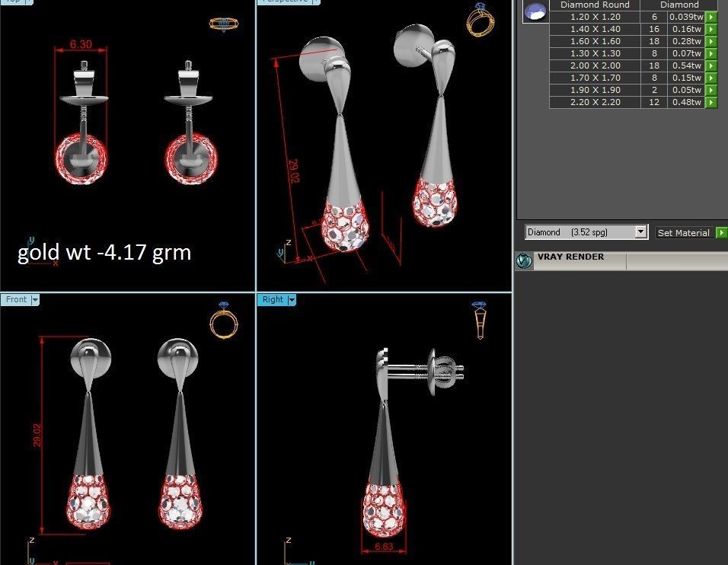
Task: Click the 0.28tw weight cell
Action: pos(686,41)
